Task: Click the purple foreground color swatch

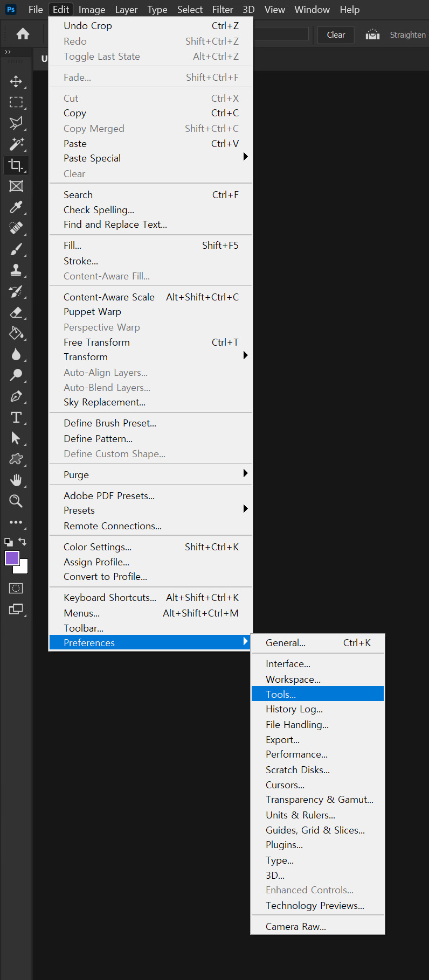Action: click(x=11, y=557)
